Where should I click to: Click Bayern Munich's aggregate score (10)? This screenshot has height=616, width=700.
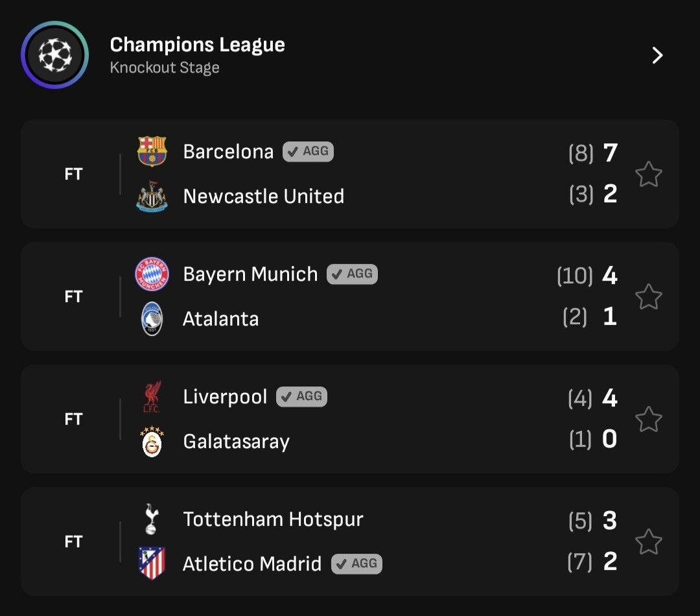click(575, 276)
